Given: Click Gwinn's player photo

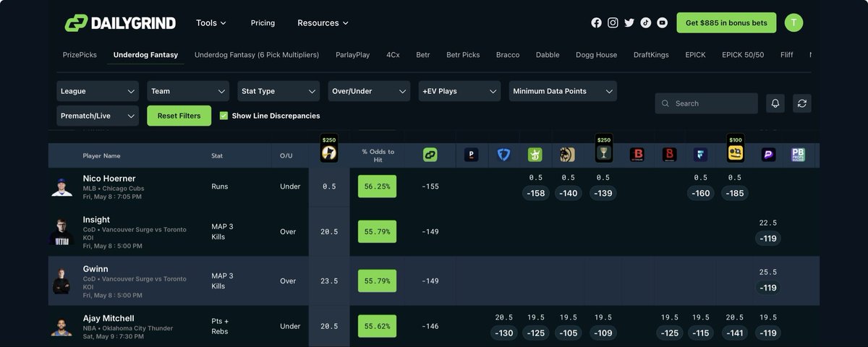Looking at the screenshot, I should [x=61, y=281].
